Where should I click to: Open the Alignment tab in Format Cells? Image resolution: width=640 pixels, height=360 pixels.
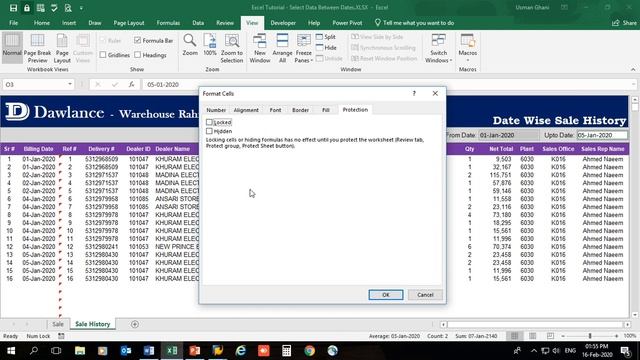246,110
